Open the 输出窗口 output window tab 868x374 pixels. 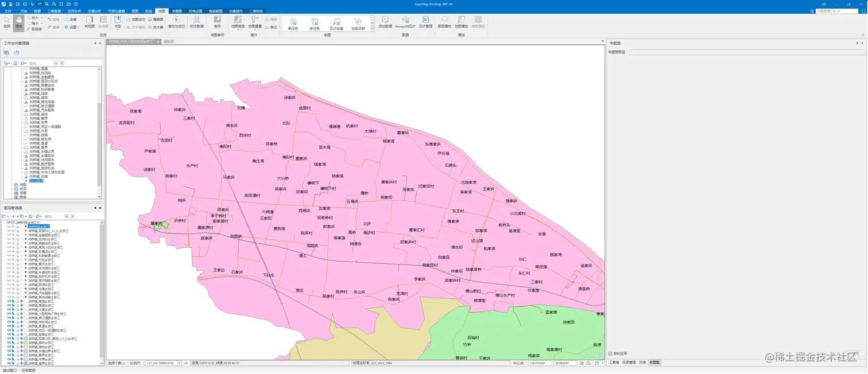[9, 371]
